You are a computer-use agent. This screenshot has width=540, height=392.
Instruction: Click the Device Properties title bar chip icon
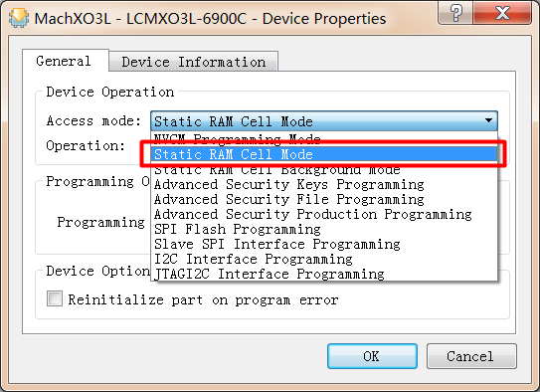point(19,18)
